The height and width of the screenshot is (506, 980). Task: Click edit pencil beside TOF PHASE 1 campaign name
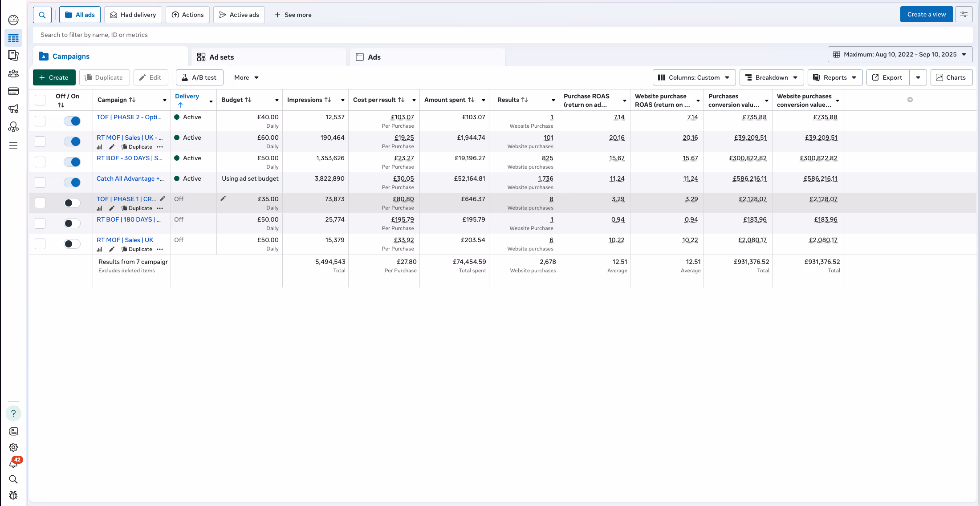(163, 199)
